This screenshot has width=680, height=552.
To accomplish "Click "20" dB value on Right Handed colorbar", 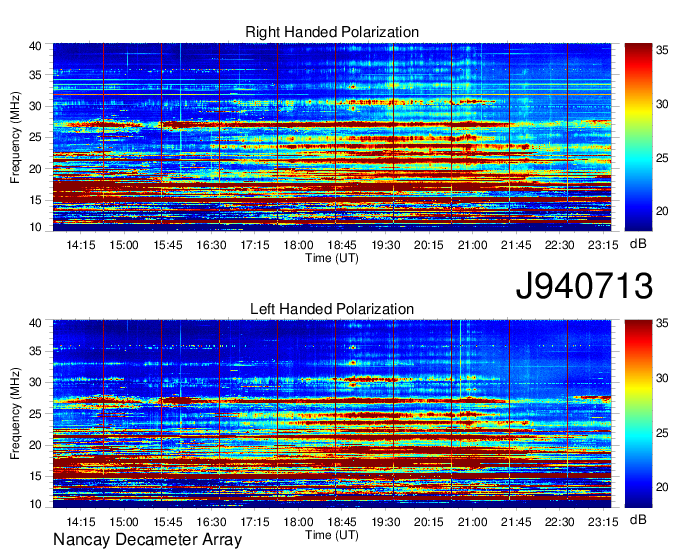I will [x=662, y=211].
